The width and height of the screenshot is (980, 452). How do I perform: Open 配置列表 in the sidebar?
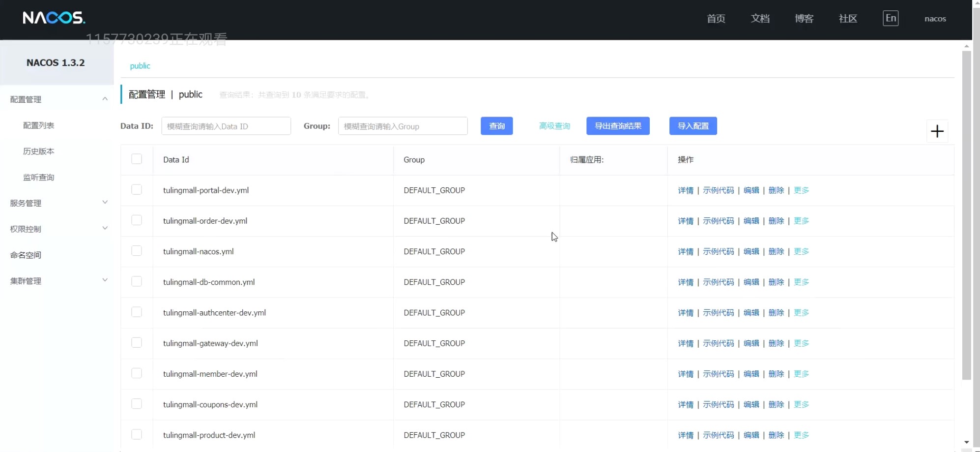click(x=38, y=125)
